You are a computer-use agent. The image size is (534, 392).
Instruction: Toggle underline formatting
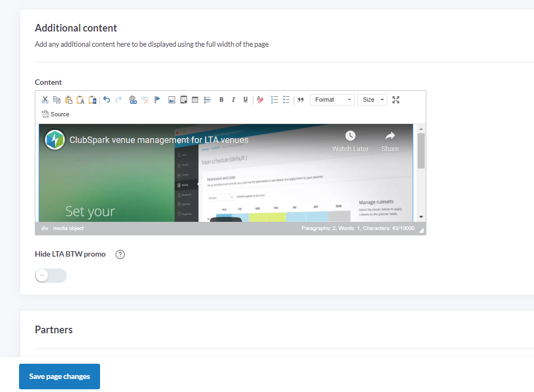(x=245, y=99)
